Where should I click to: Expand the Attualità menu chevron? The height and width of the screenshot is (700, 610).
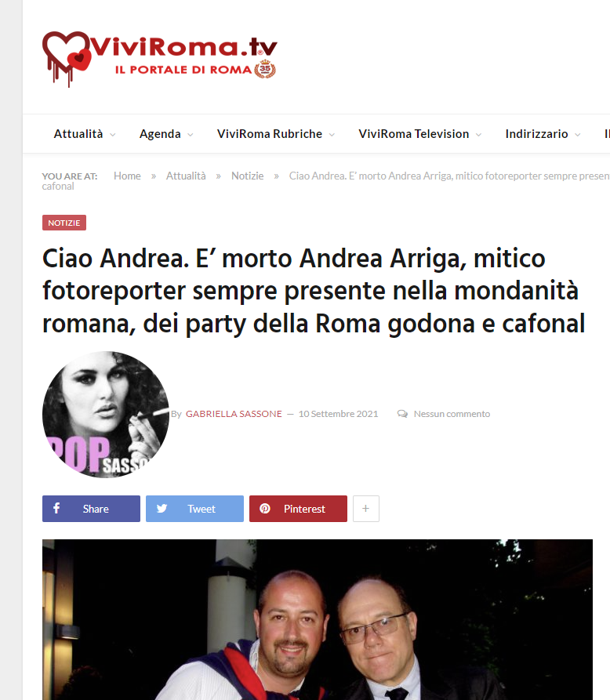point(113,134)
